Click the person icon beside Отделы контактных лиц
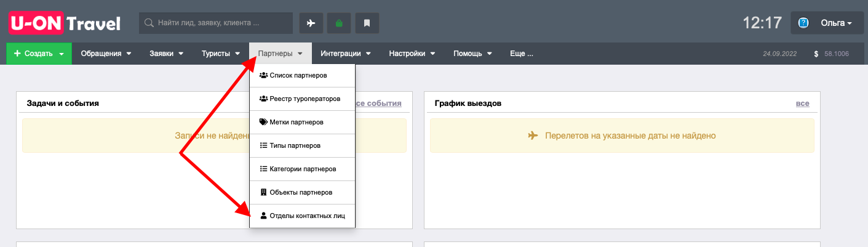868x247 pixels. point(263,216)
